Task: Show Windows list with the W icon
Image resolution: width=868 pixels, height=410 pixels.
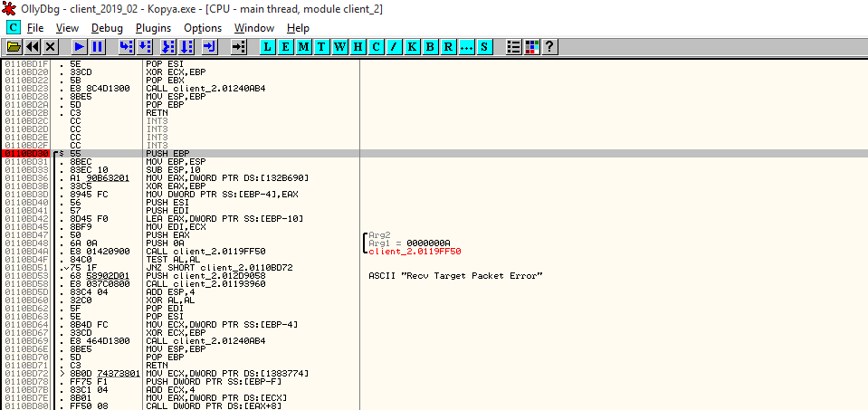Action: (x=339, y=47)
